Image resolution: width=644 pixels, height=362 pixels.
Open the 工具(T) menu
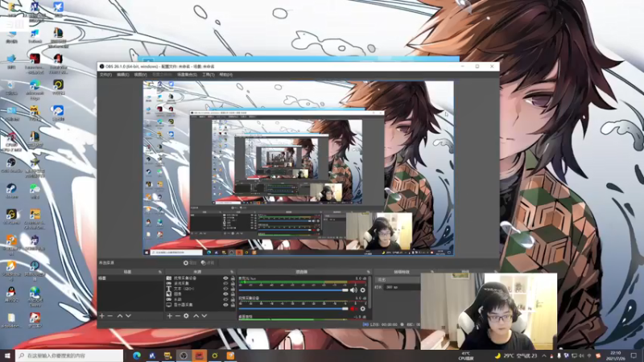click(x=208, y=75)
